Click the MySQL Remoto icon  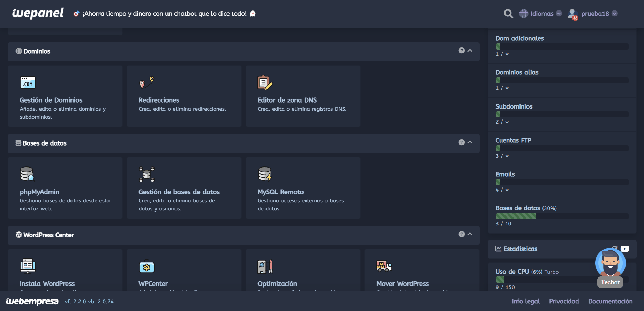click(x=265, y=174)
